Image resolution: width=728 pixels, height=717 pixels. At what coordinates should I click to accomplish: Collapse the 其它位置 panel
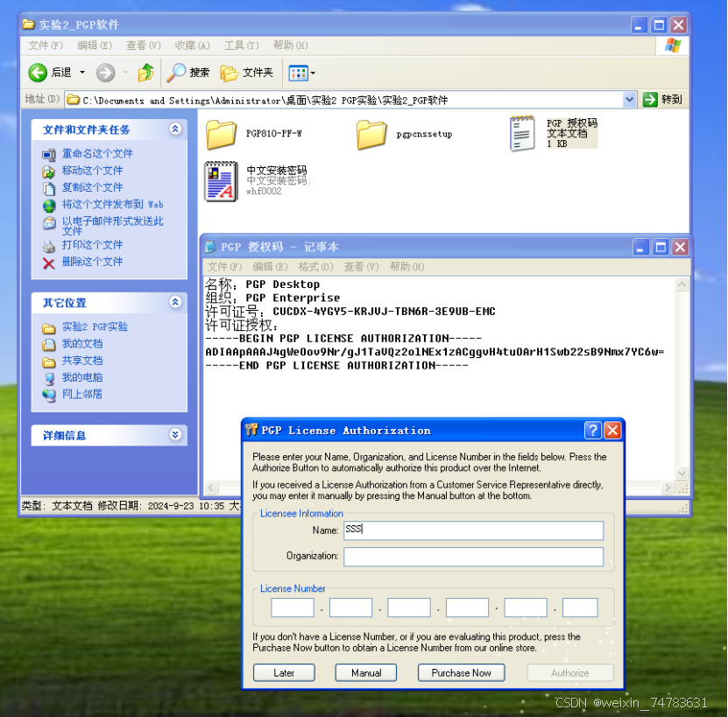coord(175,302)
